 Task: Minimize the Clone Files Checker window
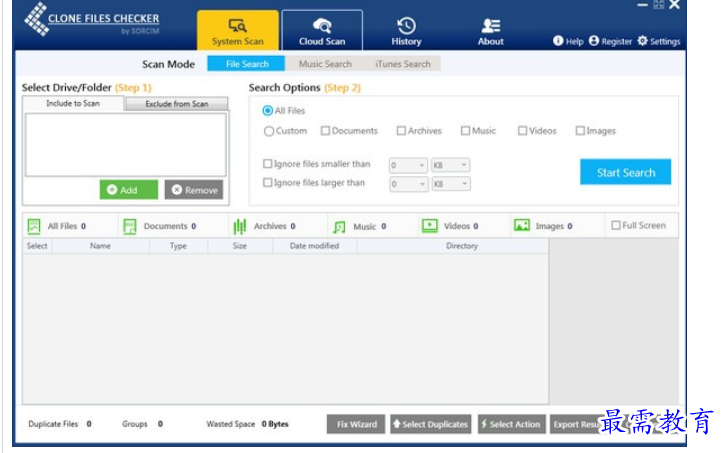click(642, 5)
